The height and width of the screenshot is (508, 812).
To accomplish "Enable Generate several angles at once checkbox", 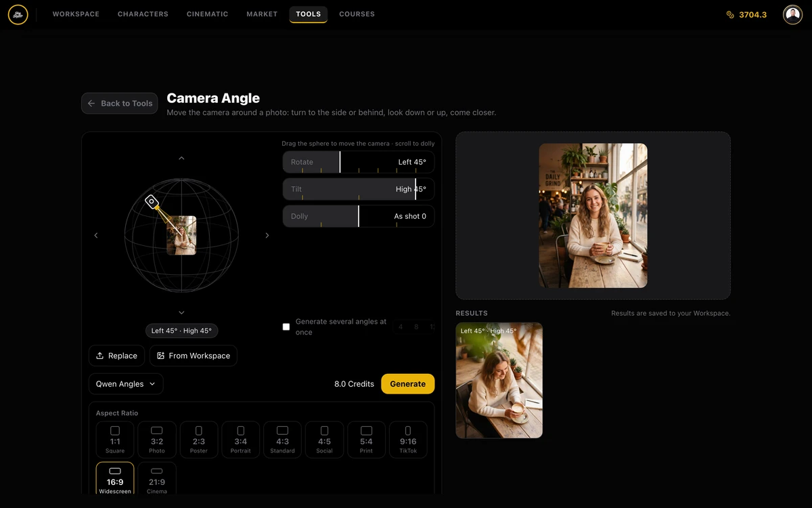I will tap(286, 326).
